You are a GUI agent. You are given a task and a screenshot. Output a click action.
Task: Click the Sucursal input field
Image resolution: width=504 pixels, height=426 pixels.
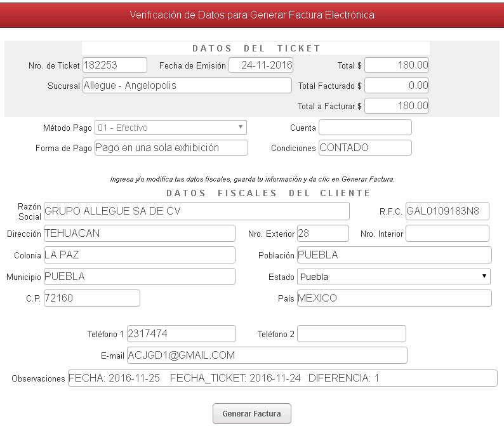point(187,86)
